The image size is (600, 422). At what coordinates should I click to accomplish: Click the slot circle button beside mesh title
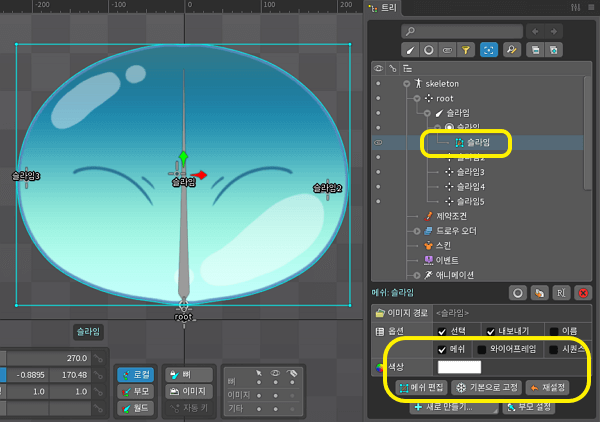pyautogui.click(x=518, y=293)
